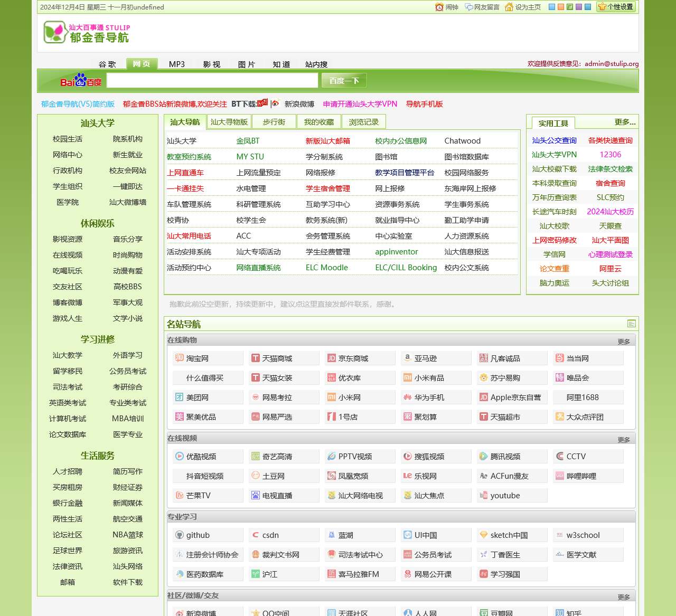Switch to the 影视 search tab
The width and height of the screenshot is (676, 616).
pyautogui.click(x=212, y=64)
